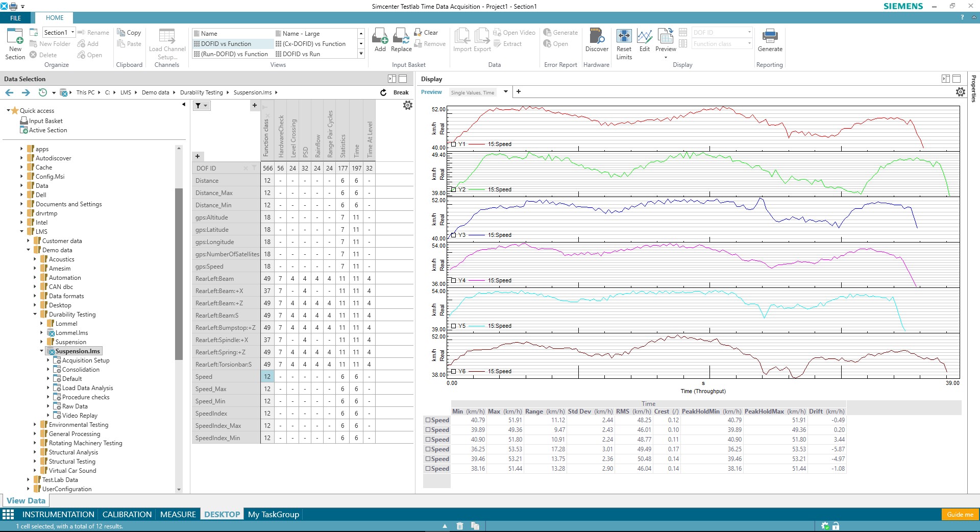980x532 pixels.
Task: Click Add in the Input Basket group
Action: [380, 41]
